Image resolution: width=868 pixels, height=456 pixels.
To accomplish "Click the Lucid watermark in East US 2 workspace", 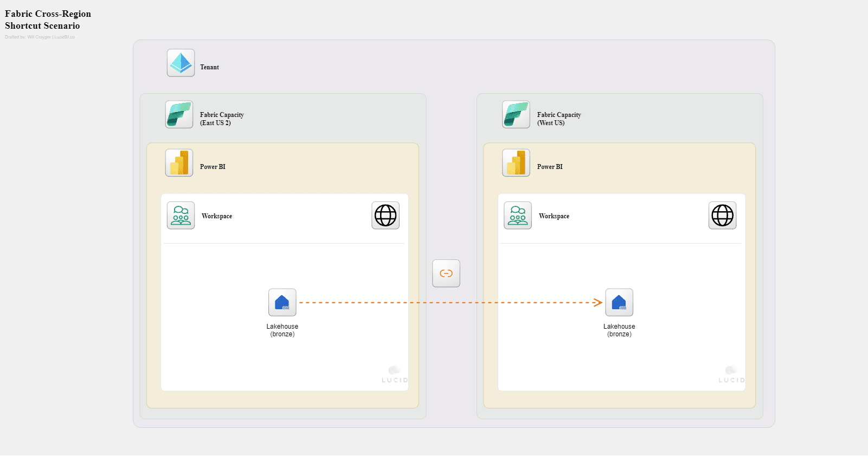I will click(395, 375).
